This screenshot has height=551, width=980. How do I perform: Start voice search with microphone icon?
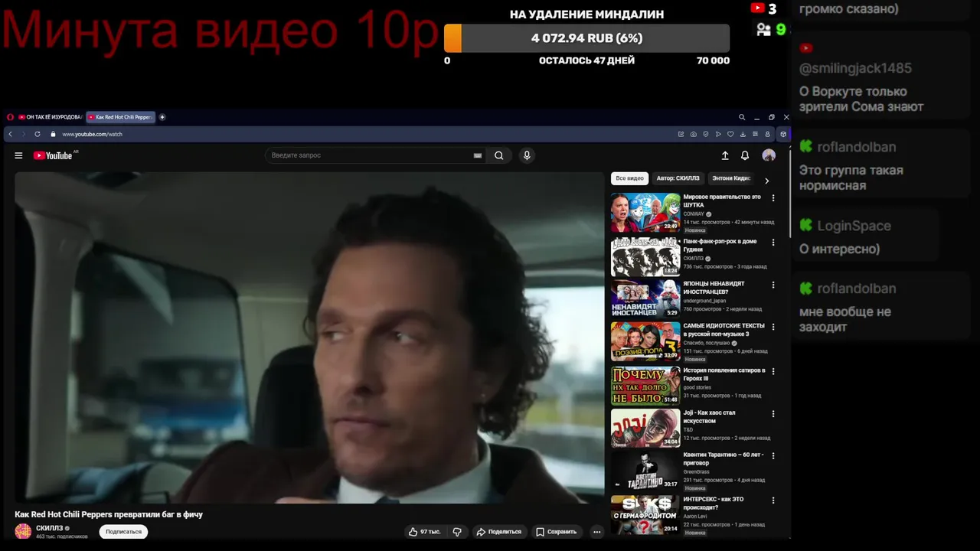(527, 155)
